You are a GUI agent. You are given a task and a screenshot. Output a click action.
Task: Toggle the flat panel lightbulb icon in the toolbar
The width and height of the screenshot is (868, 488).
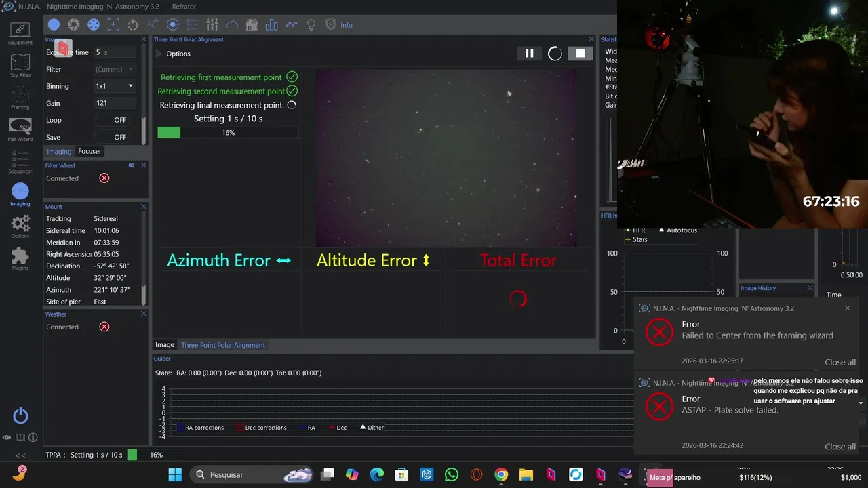(311, 25)
